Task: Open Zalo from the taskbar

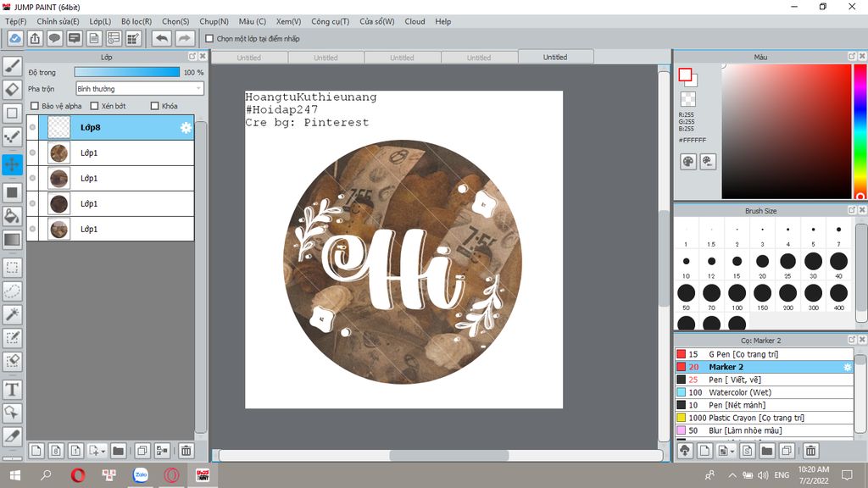Action: (x=141, y=475)
